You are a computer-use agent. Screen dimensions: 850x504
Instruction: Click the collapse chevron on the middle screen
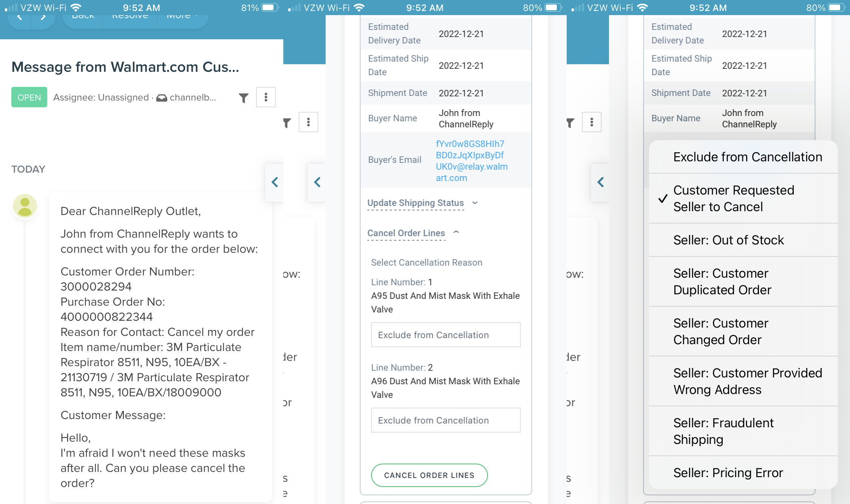tap(317, 182)
